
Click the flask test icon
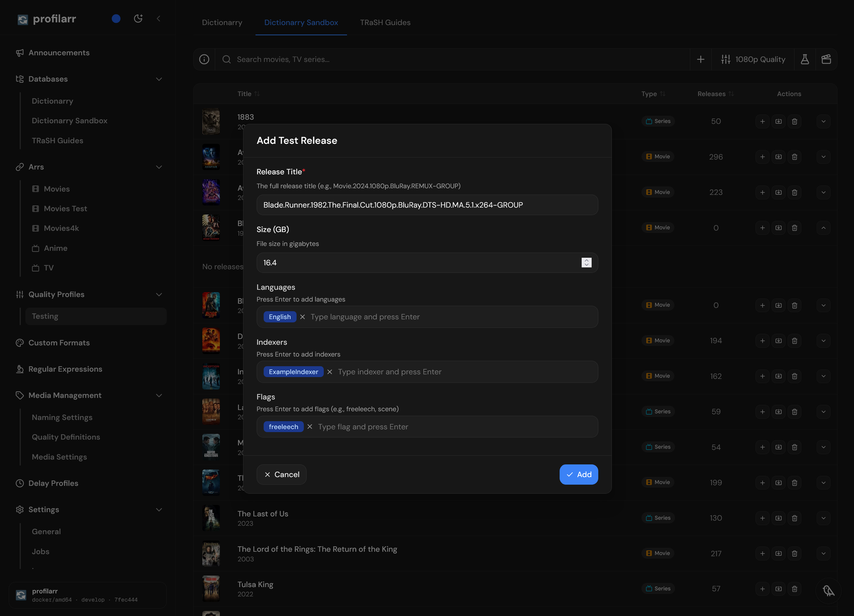(804, 59)
